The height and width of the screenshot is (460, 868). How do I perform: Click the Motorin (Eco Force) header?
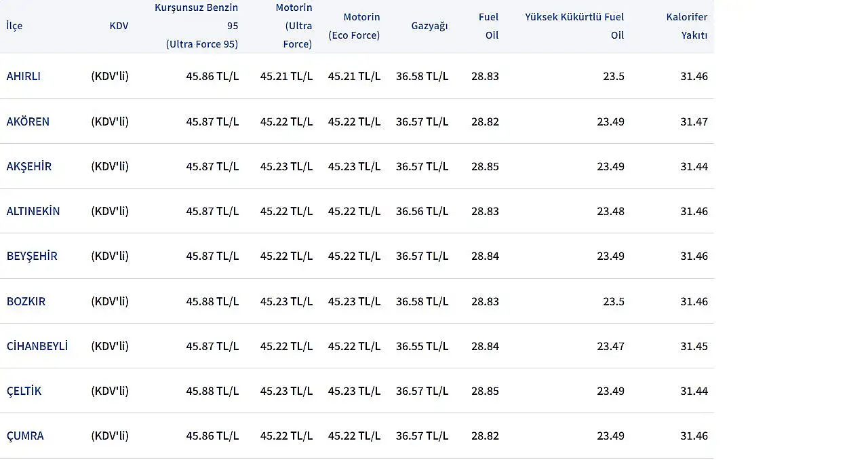click(355, 26)
